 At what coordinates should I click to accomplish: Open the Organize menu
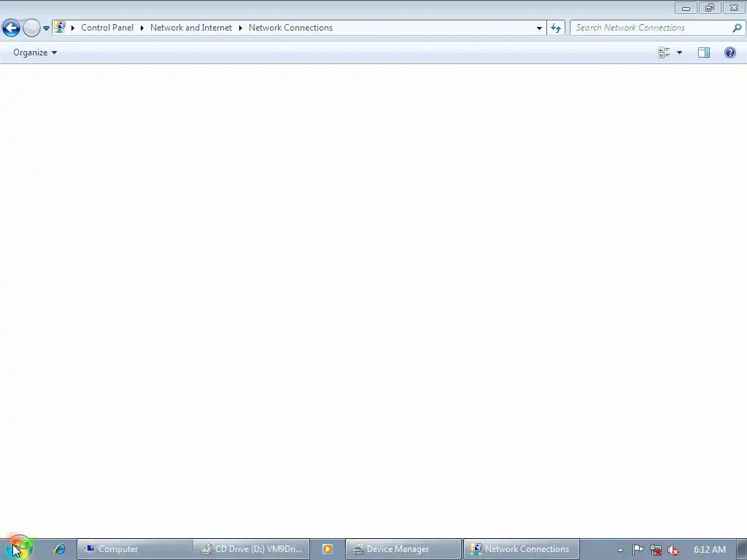(x=35, y=52)
